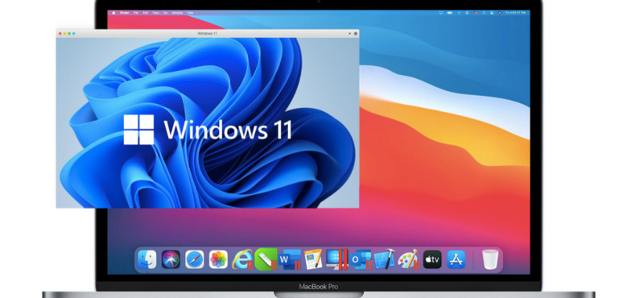Open the Apple TV app in Dock
This screenshot has width=644, height=298.
[x=432, y=259]
